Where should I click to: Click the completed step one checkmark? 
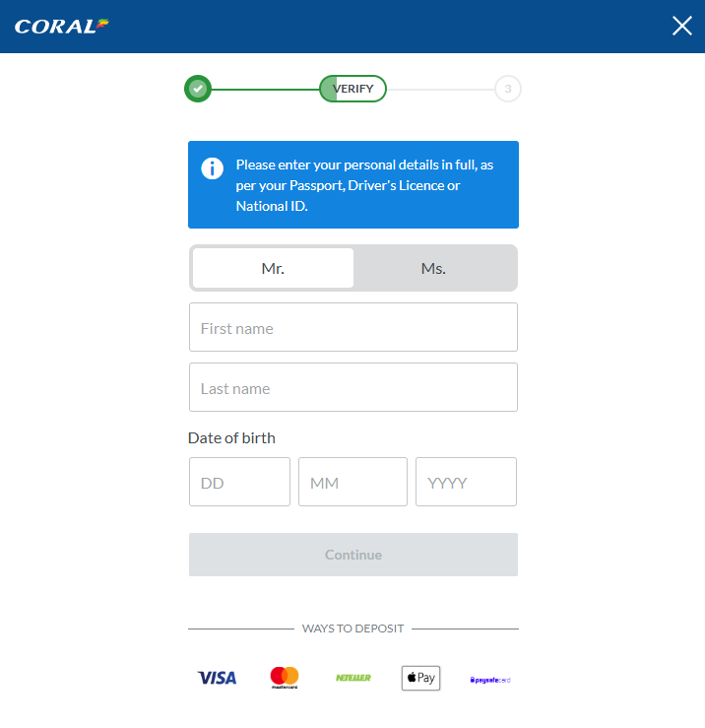(198, 89)
